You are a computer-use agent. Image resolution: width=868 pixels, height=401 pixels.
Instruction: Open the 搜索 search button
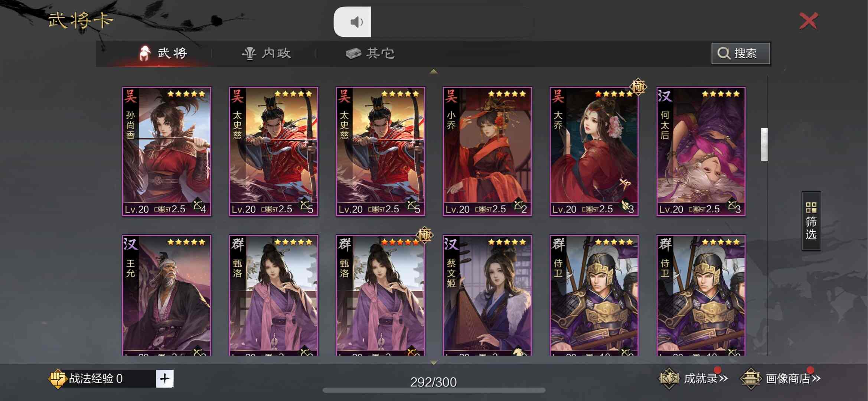(741, 53)
